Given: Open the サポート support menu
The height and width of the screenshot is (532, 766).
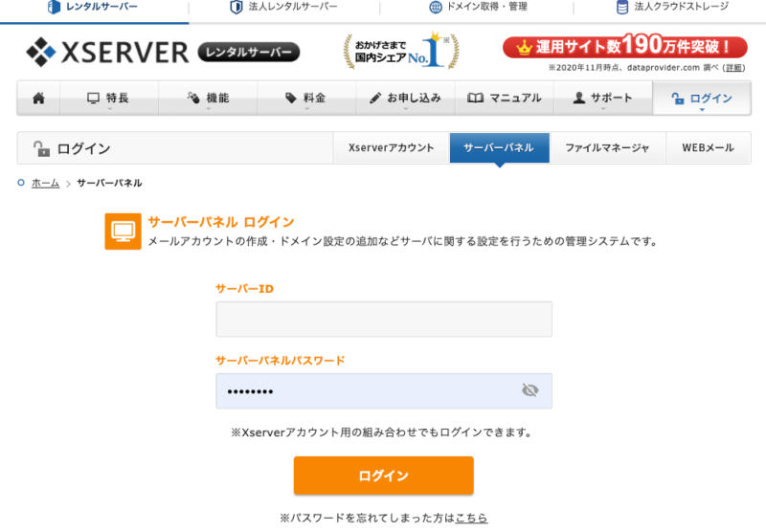Looking at the screenshot, I should tap(603, 99).
